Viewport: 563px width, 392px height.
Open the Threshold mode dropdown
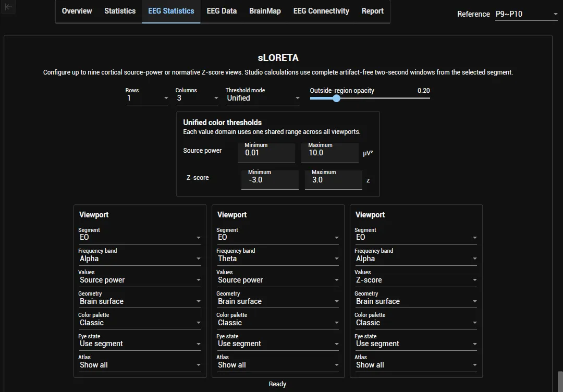(263, 98)
